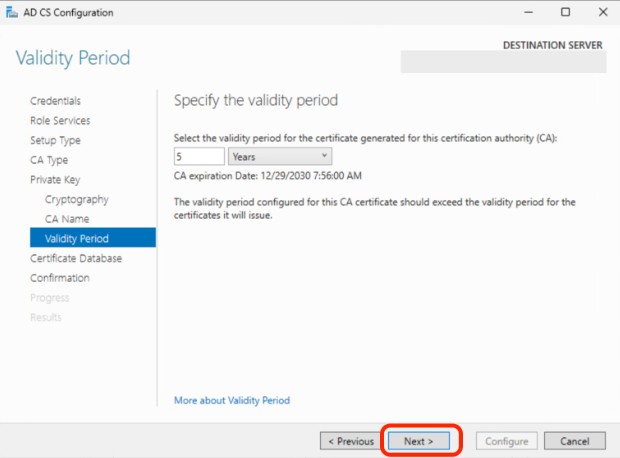Go to the CA Name page

67,219
